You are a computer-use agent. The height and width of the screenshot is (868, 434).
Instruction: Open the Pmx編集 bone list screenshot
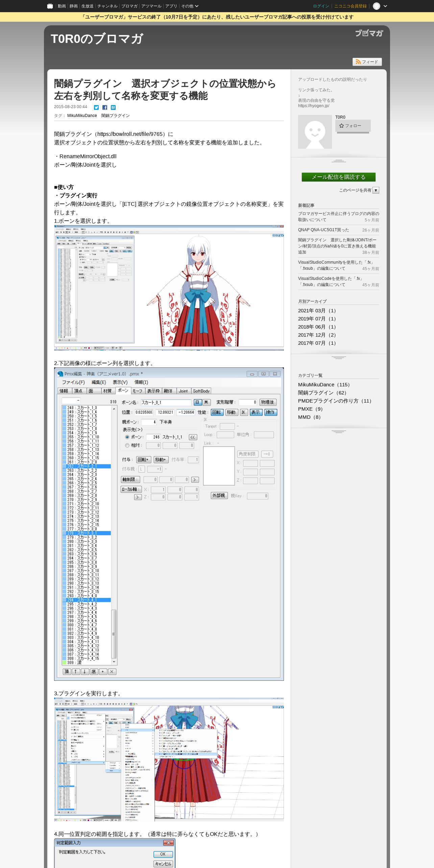[169, 524]
